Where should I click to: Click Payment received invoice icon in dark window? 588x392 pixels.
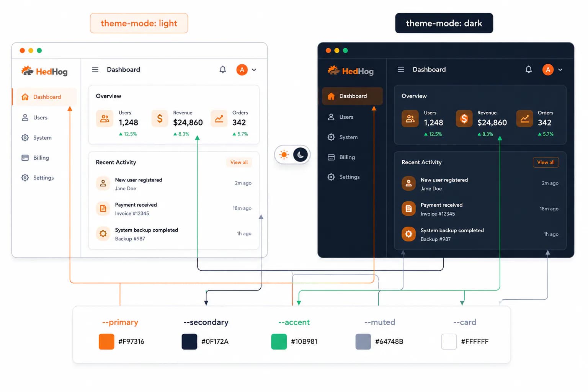408,209
